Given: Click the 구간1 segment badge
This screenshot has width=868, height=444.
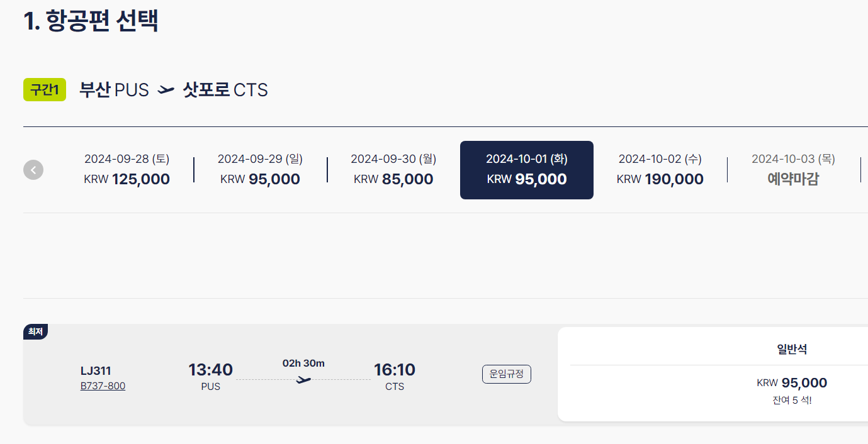Looking at the screenshot, I should pyautogui.click(x=45, y=90).
